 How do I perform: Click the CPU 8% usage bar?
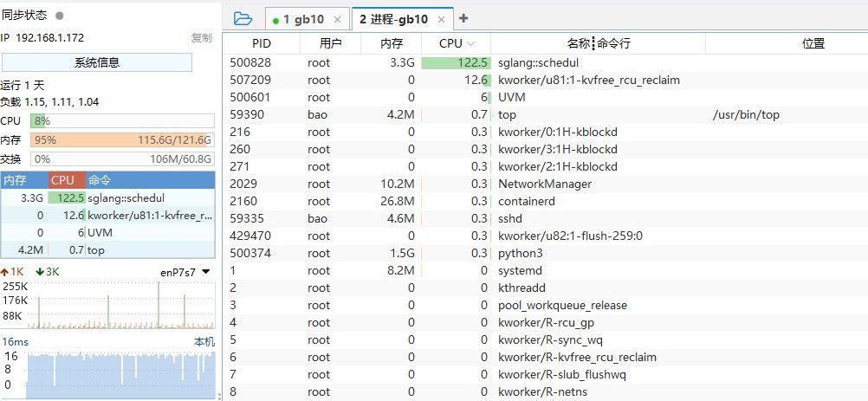[x=122, y=121]
